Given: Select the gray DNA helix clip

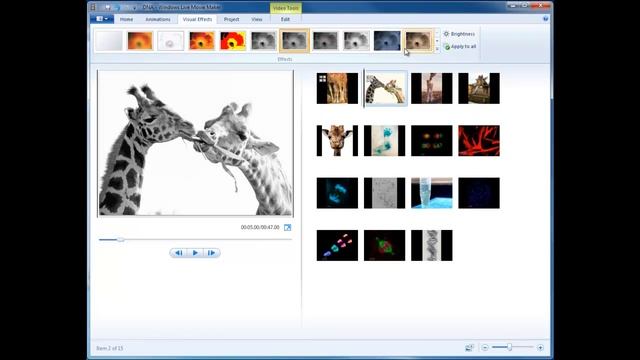Looking at the screenshot, I should pos(431,245).
